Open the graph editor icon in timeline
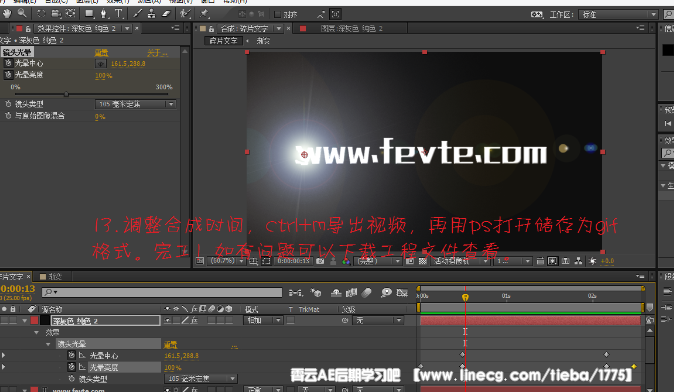Viewport: 674px width, 392px height. click(402, 293)
